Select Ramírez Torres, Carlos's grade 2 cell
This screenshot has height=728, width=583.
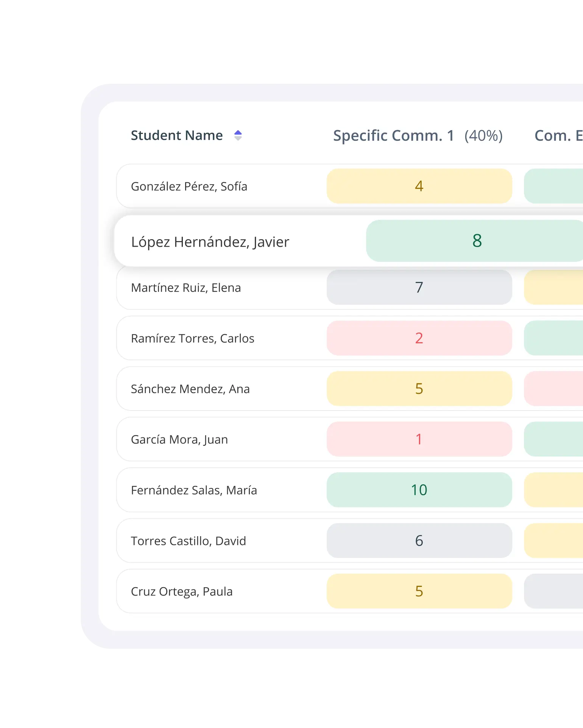pyautogui.click(x=419, y=338)
